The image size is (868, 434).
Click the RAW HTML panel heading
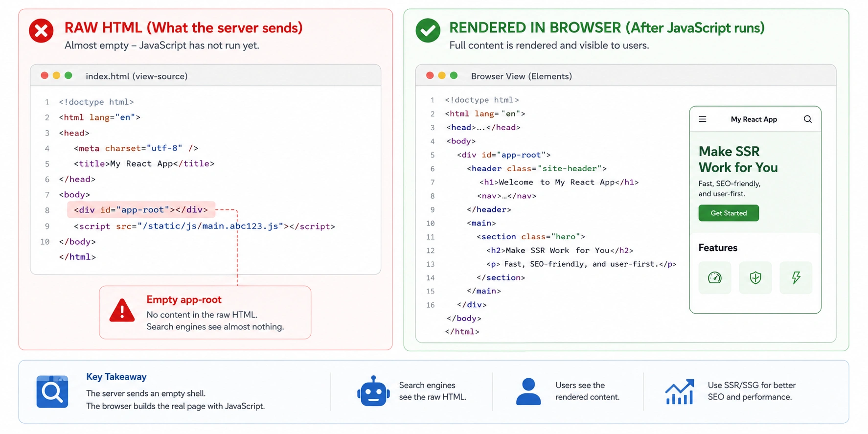(x=183, y=27)
